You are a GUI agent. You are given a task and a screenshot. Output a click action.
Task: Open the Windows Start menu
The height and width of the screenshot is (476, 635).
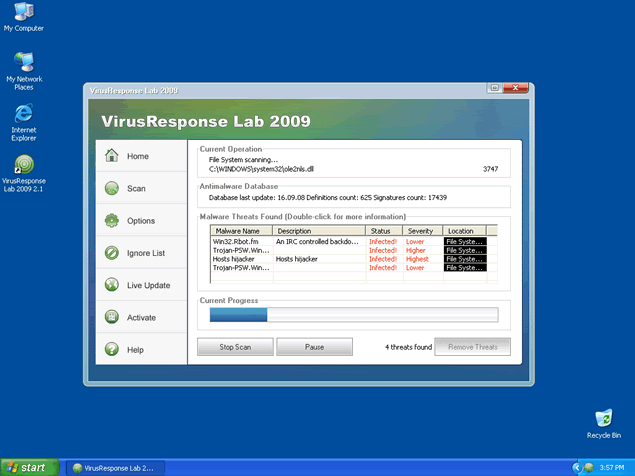pos(27,467)
